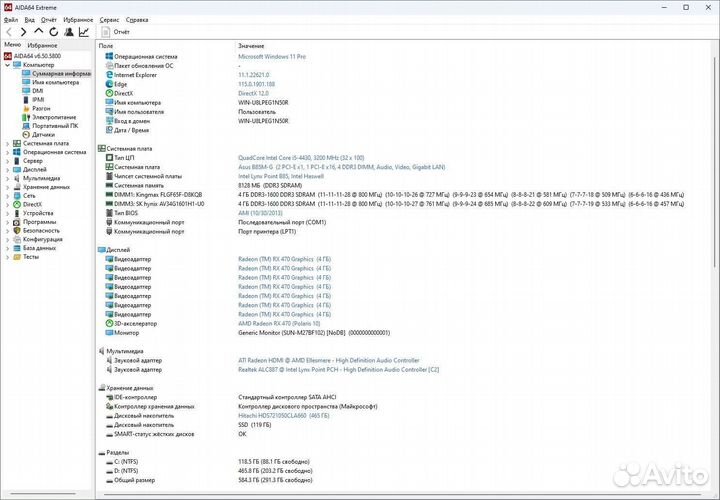
Task: Open the Сервис menu
Action: [x=109, y=20]
